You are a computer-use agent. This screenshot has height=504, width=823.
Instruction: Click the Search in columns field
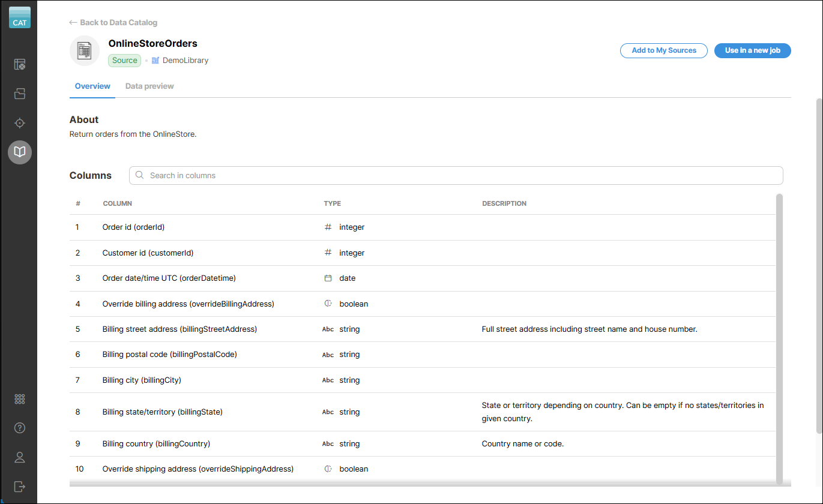pos(456,175)
